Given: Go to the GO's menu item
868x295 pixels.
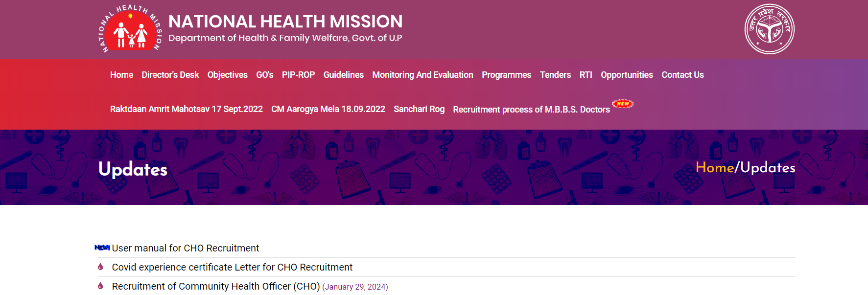Looking at the screenshot, I should (265, 75).
